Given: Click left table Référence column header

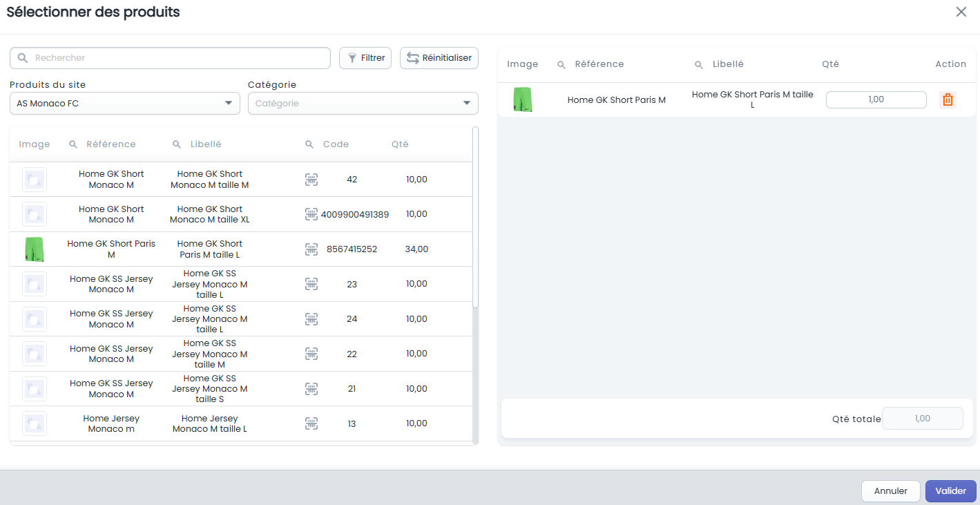Looking at the screenshot, I should 111,144.
